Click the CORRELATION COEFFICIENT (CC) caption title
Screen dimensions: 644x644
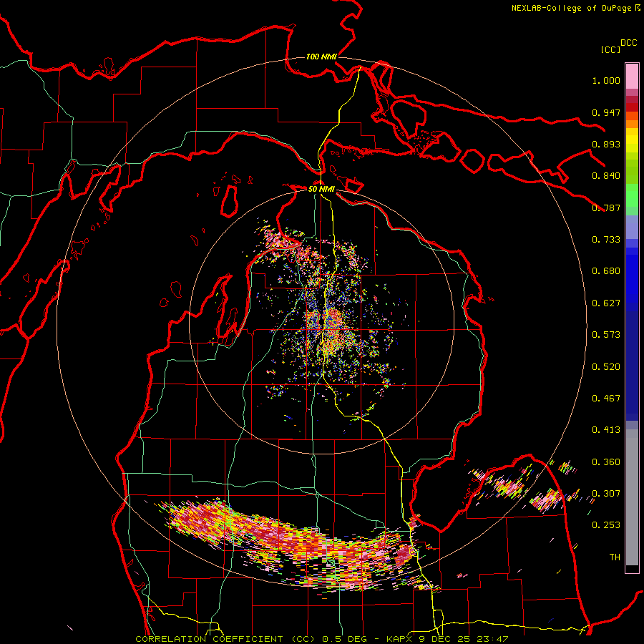(x=225, y=639)
